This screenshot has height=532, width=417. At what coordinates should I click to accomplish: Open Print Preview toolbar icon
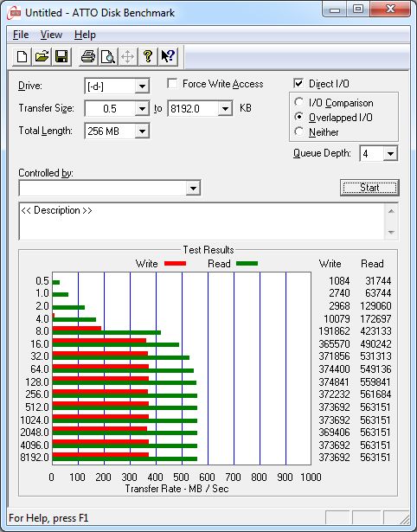(108, 56)
